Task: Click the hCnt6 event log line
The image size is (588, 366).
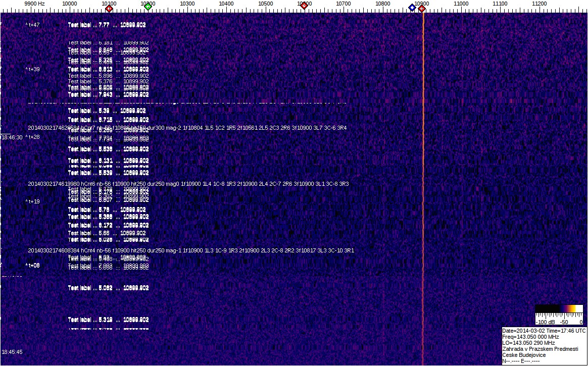Action: (x=188, y=184)
